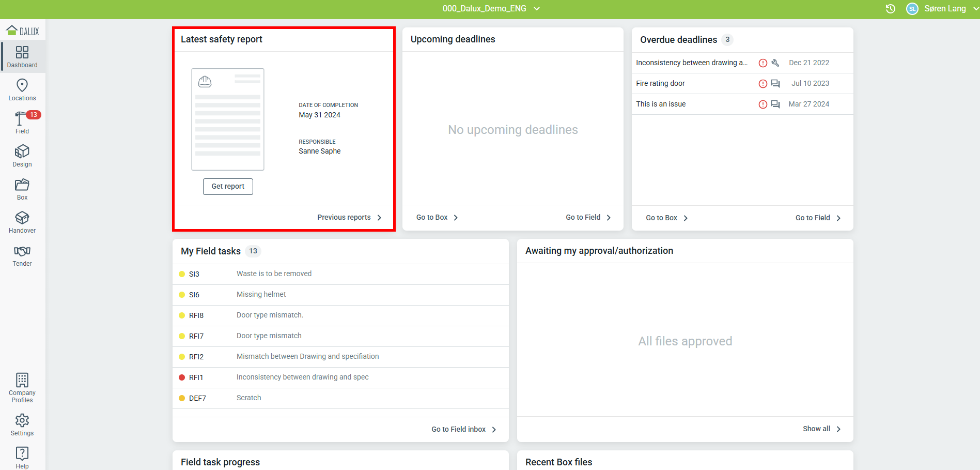Open Company Profiles
This screenshot has width=980, height=470.
pos(22,388)
